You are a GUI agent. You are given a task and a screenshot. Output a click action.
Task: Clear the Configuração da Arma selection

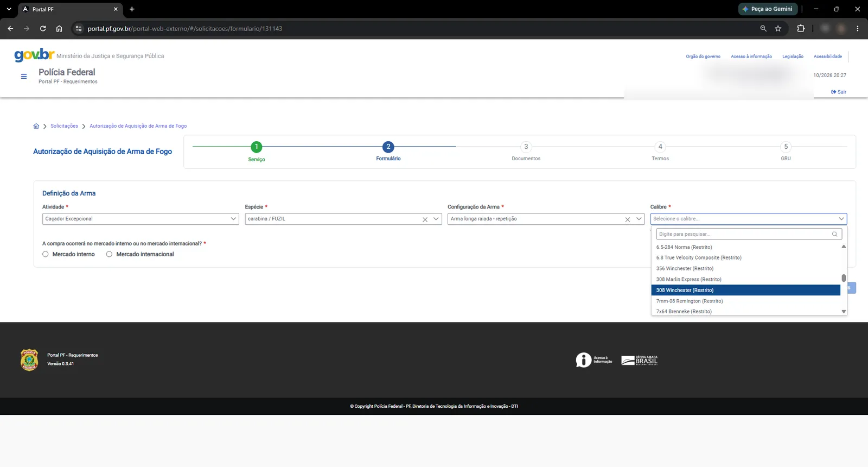[x=628, y=219]
